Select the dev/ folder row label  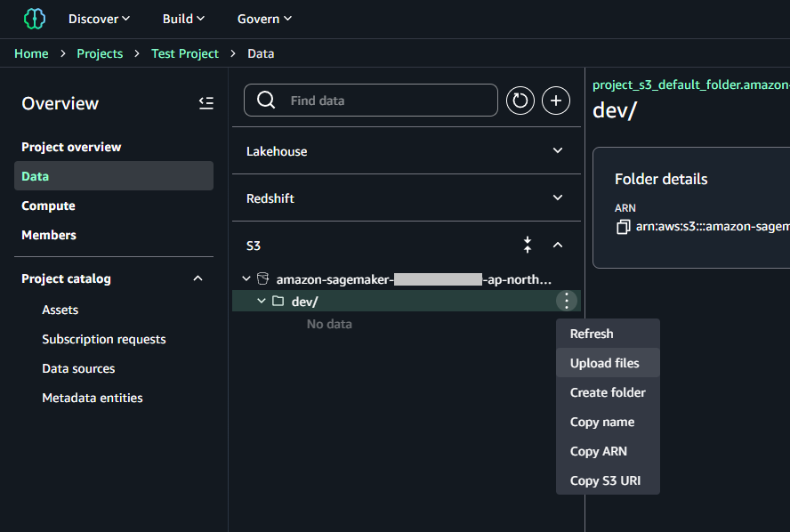click(x=305, y=302)
